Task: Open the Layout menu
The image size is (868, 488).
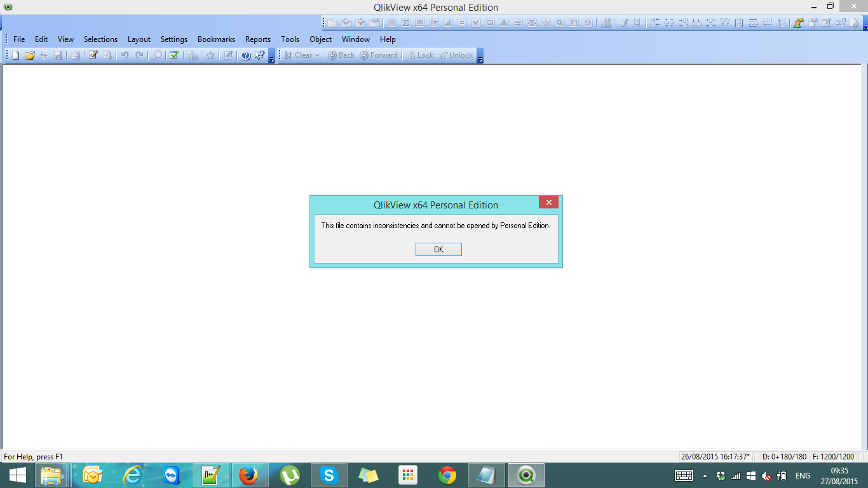Action: coord(139,39)
